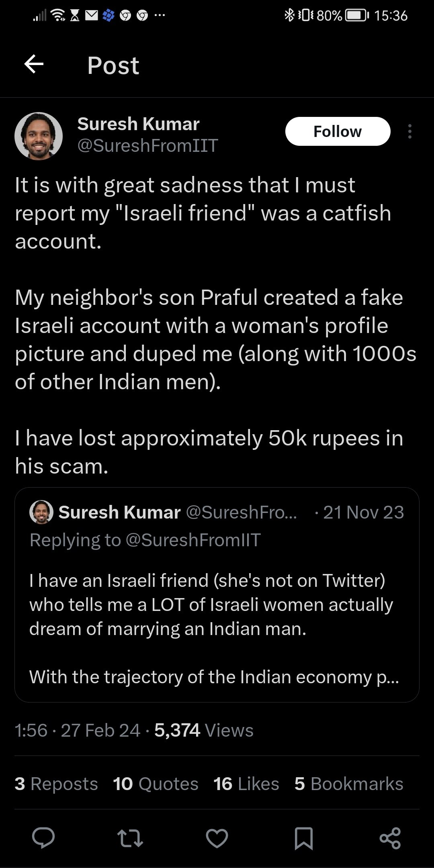Open the @SureshFromIIT handle under author name
The image size is (434, 868).
click(147, 145)
